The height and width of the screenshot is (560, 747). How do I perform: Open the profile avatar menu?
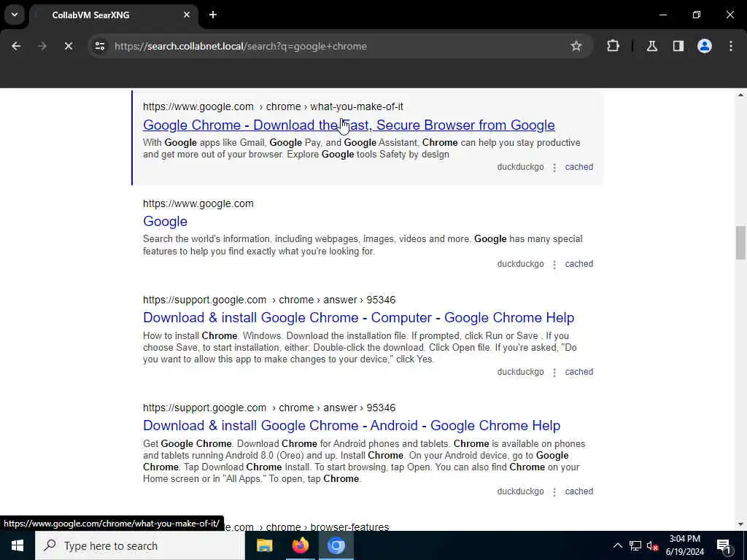[704, 46]
